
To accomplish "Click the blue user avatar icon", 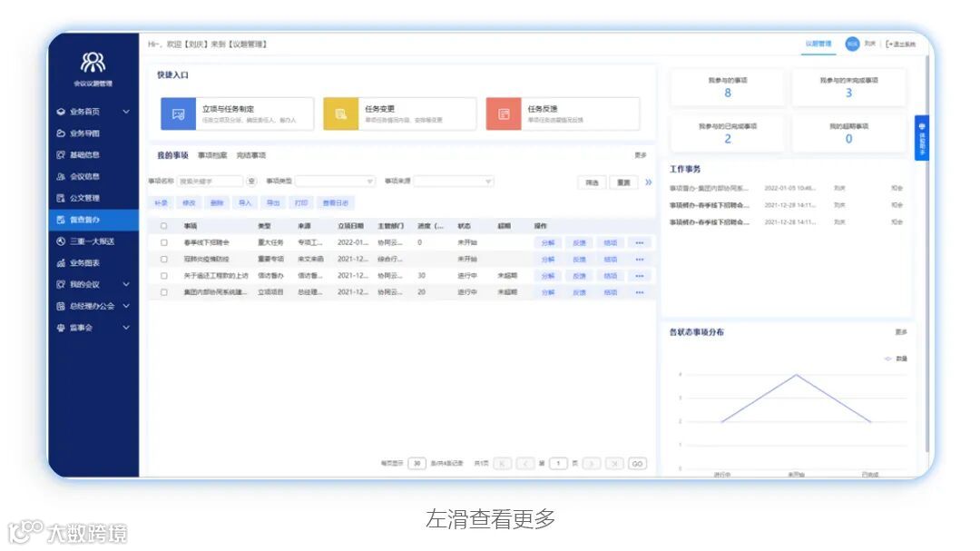I will click(x=852, y=44).
